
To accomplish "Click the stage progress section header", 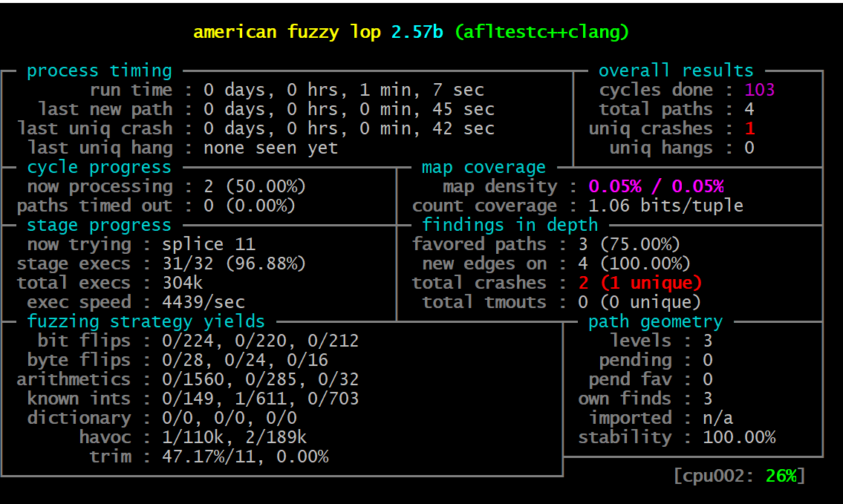I will [100, 225].
